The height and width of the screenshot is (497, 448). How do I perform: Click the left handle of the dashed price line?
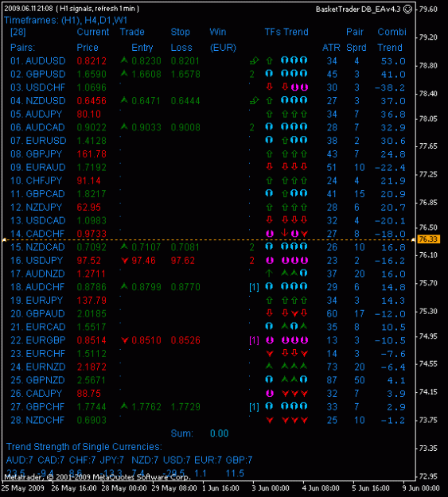point(4,239)
